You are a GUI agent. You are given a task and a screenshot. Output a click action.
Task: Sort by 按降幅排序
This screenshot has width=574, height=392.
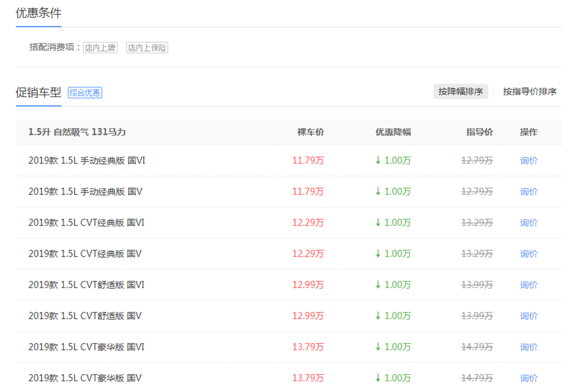[460, 91]
